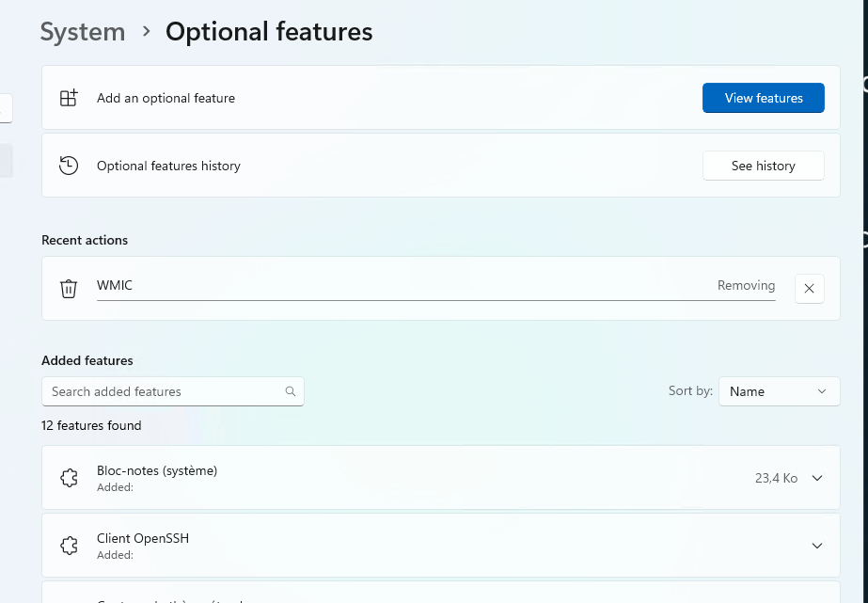This screenshot has height=603, width=868.
Task: Click the View features button
Action: [763, 98]
